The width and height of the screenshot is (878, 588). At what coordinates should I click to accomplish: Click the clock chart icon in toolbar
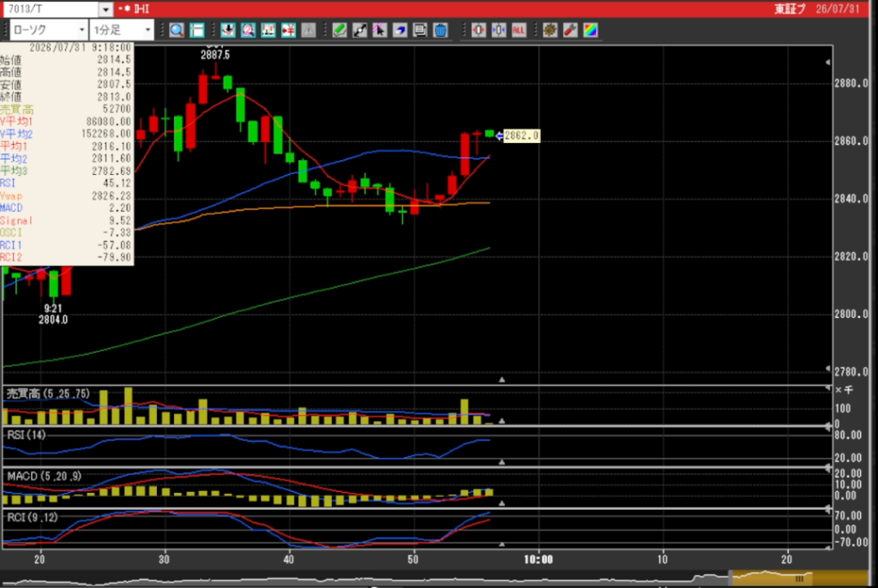[x=248, y=30]
